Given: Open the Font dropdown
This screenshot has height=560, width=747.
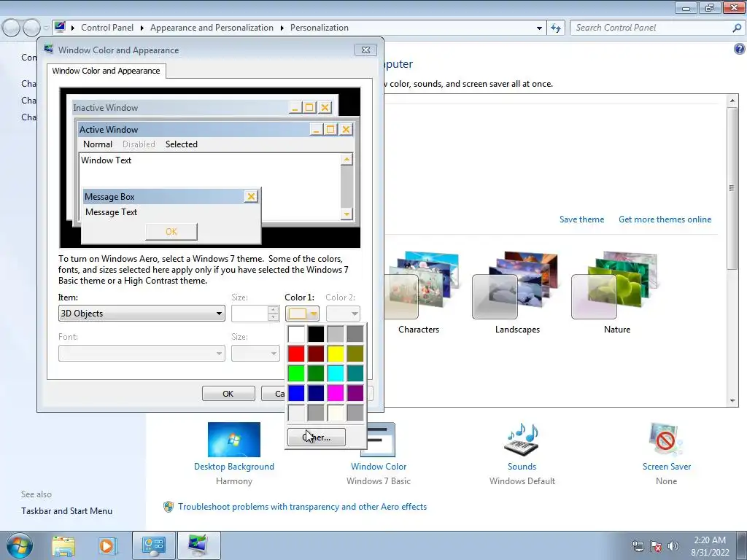Looking at the screenshot, I should click(x=142, y=354).
